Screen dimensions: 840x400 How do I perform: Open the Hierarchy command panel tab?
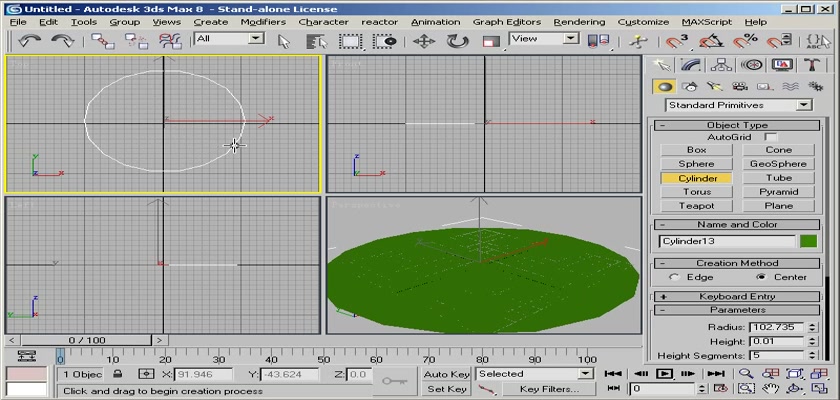coord(722,65)
